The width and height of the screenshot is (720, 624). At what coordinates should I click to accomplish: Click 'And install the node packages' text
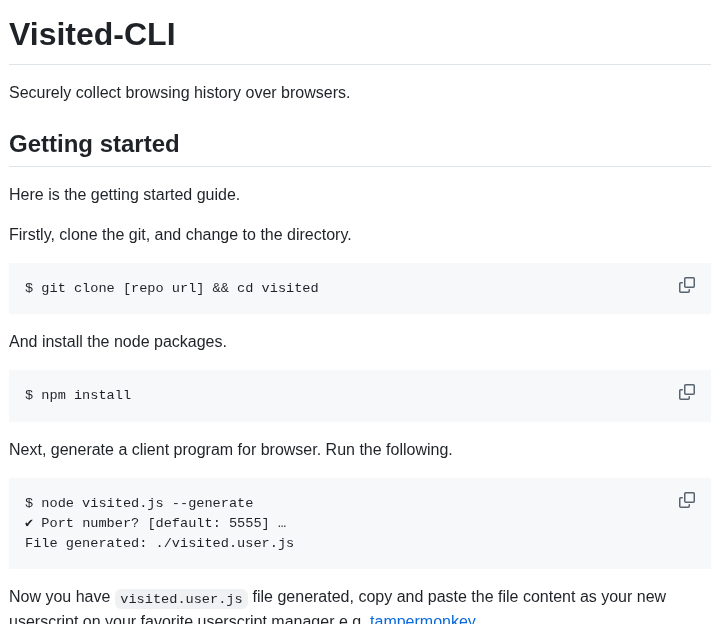[x=118, y=342]
